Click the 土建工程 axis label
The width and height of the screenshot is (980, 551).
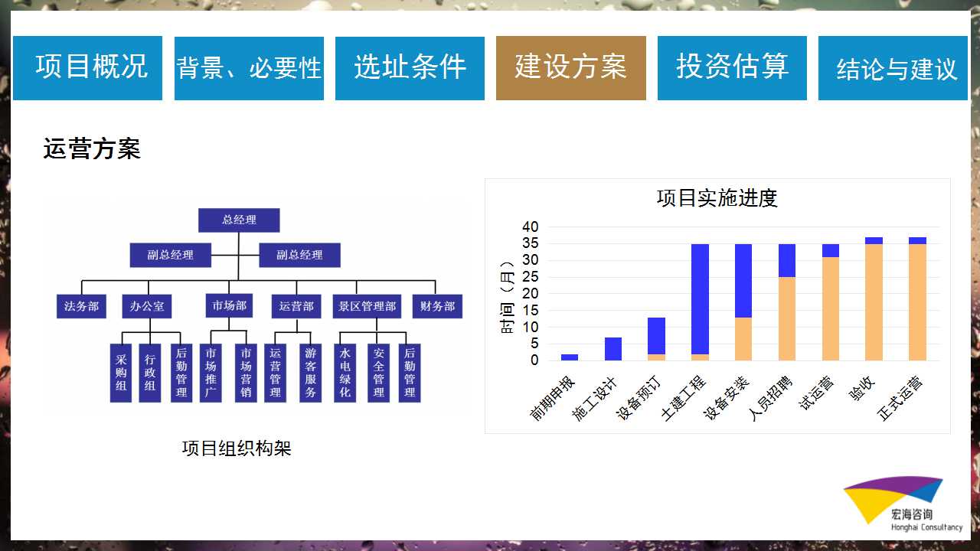[x=683, y=399]
